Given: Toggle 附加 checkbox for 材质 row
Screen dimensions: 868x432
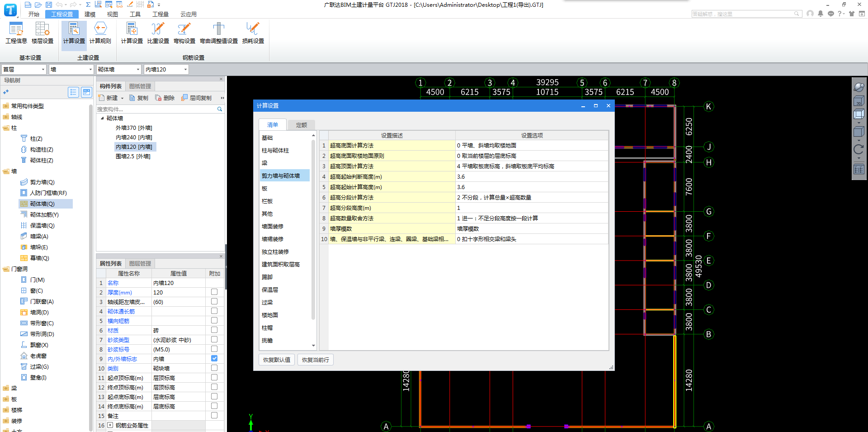Looking at the screenshot, I should tap(214, 330).
